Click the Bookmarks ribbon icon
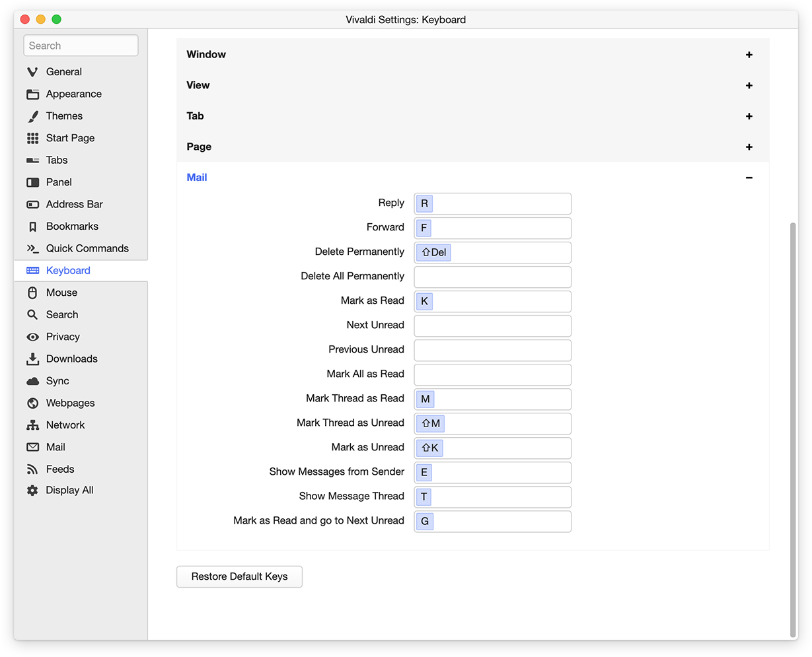Image resolution: width=812 pixels, height=657 pixels. pos(32,226)
